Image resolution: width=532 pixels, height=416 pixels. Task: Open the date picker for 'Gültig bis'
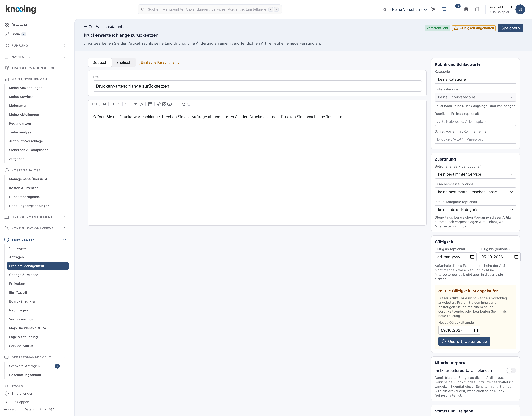click(x=516, y=257)
